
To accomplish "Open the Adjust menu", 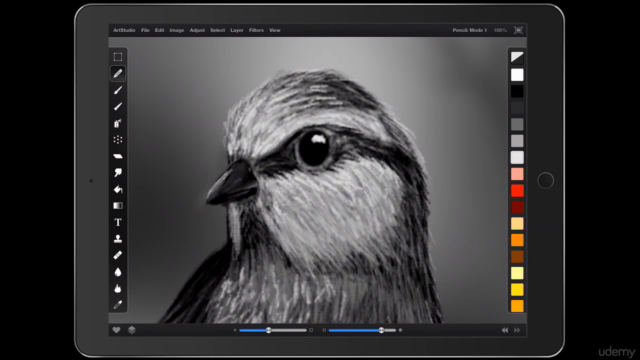I will [197, 30].
